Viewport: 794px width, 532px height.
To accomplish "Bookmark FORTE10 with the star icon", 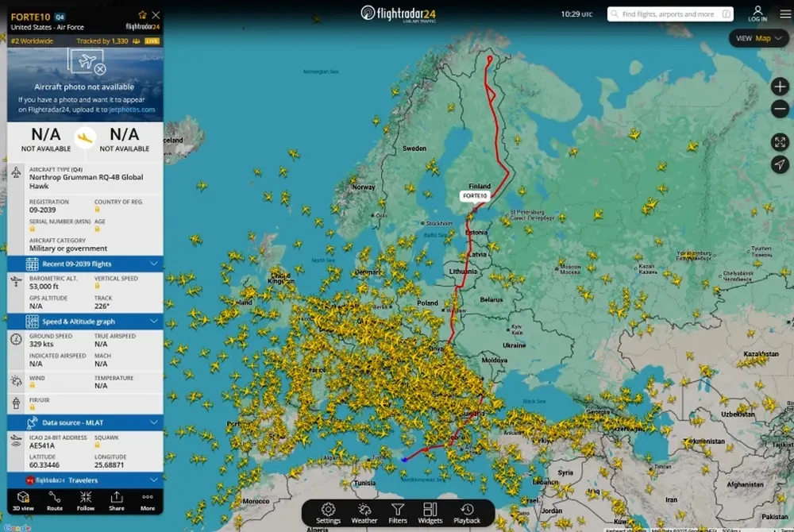I will 142,15.
